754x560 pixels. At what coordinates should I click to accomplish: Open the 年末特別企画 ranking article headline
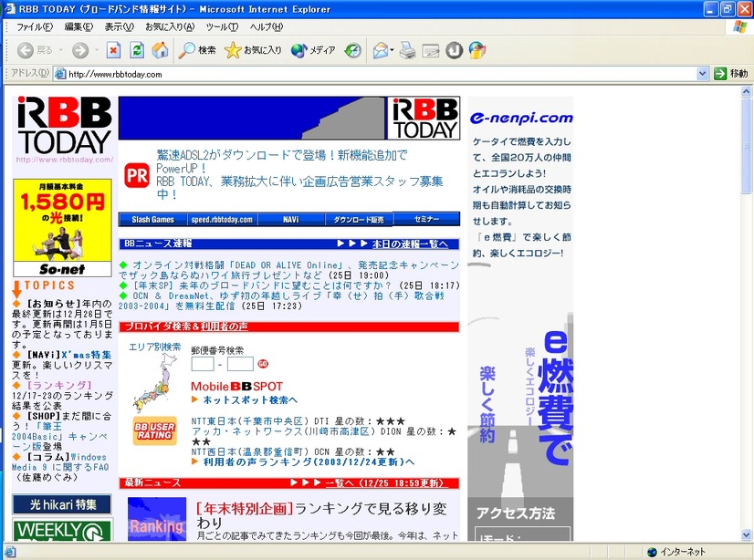321,515
